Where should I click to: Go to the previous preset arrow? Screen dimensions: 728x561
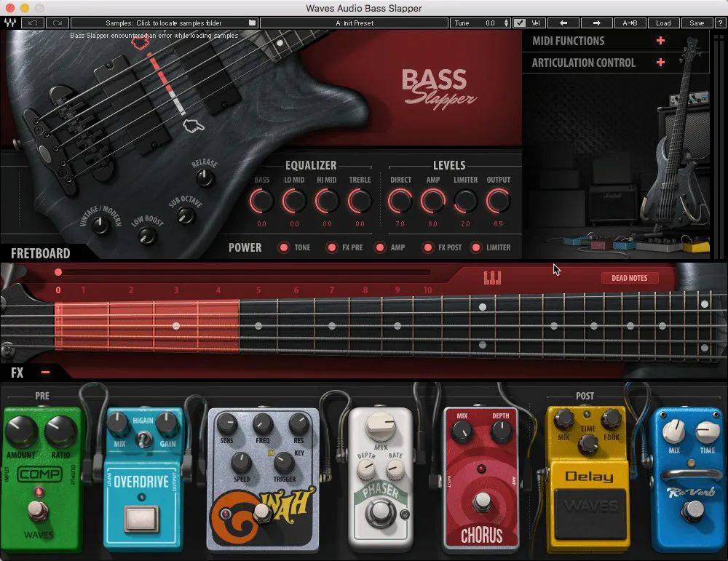(x=563, y=23)
